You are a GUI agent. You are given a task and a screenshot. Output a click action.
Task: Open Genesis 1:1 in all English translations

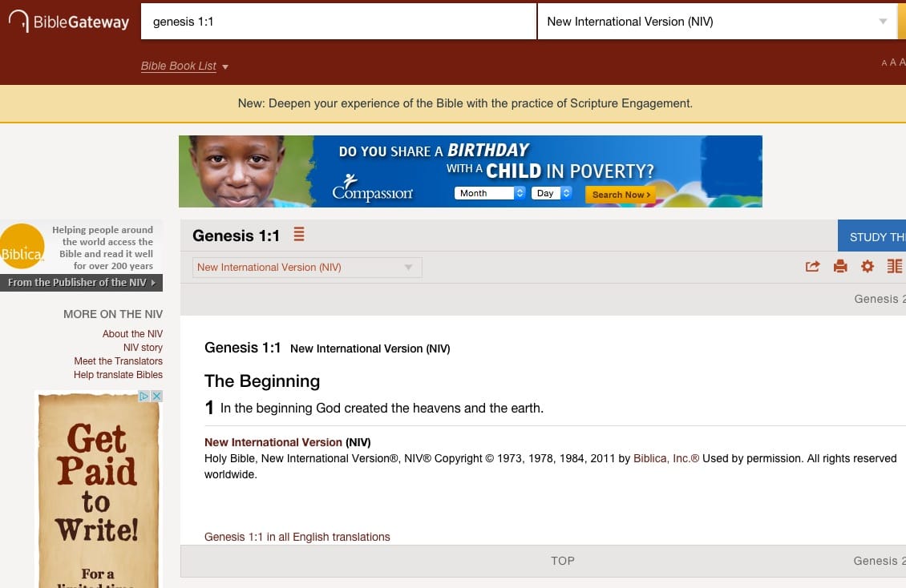pos(297,537)
